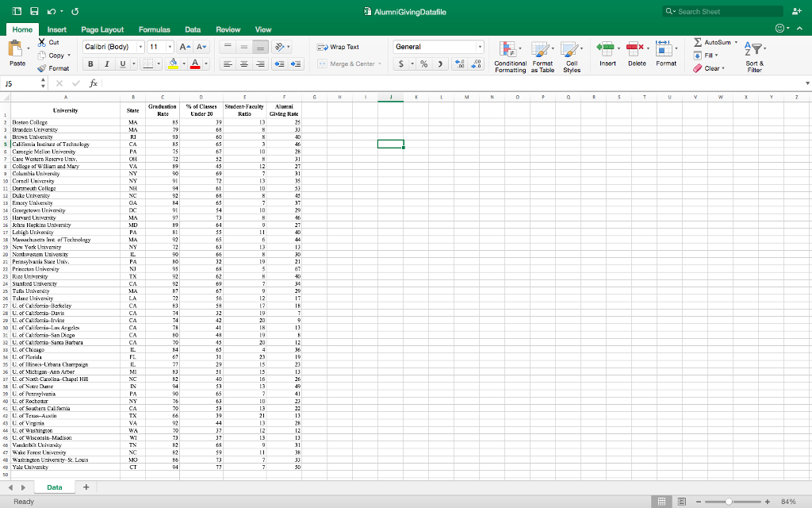The width and height of the screenshot is (812, 508).
Task: Expand the AutoSum dropdown arrow
Action: (x=737, y=41)
